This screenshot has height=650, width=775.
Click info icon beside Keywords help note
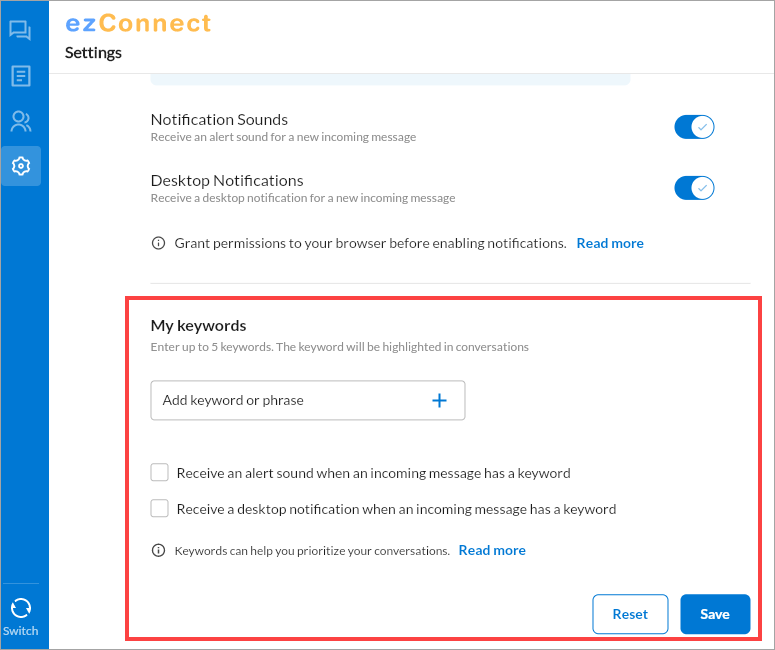[x=158, y=551]
